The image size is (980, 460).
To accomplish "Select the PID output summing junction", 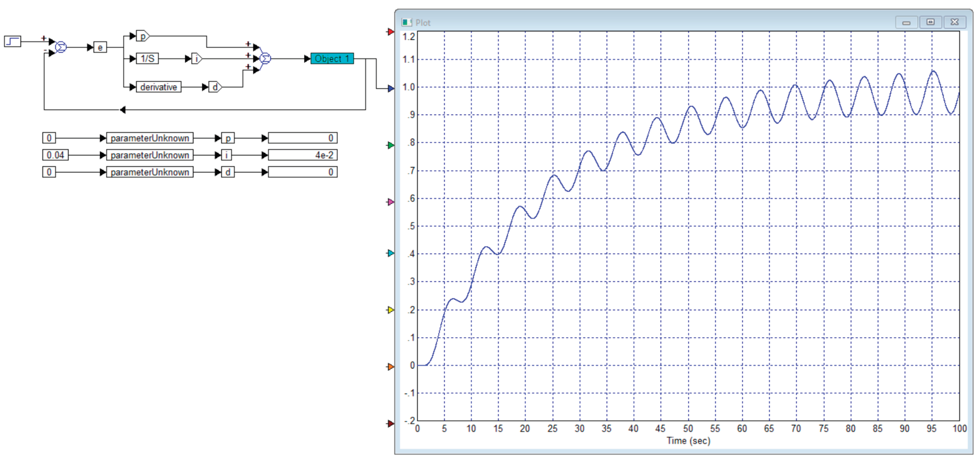I will tap(265, 58).
